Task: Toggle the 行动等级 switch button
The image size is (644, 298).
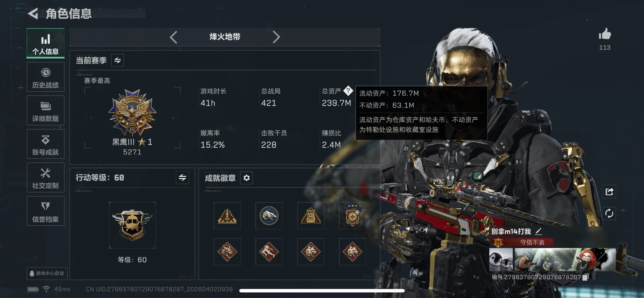Action: coord(182,178)
